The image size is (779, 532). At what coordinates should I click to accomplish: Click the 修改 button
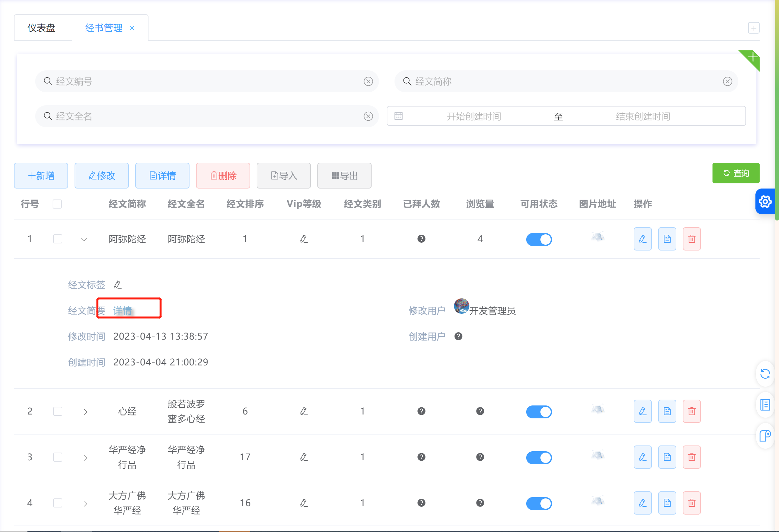point(102,176)
